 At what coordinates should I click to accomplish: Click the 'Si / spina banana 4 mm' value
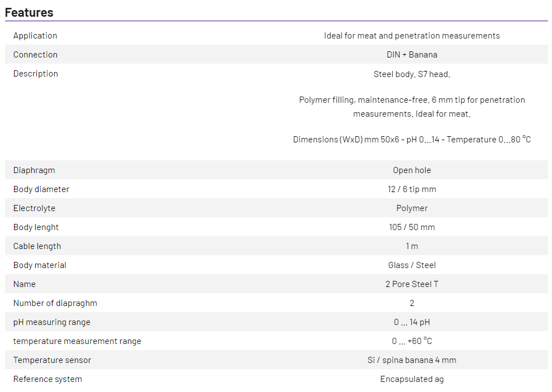412,360
